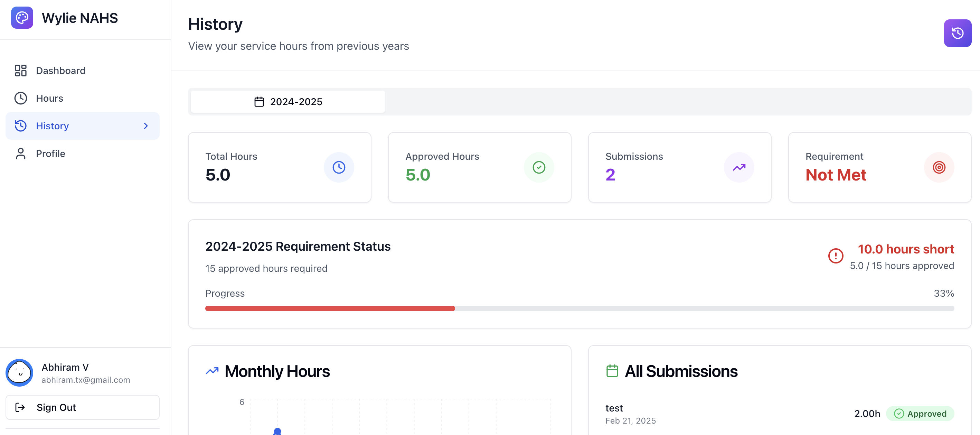Open Dashboard from the sidebar
The width and height of the screenshot is (980, 435).
click(60, 71)
